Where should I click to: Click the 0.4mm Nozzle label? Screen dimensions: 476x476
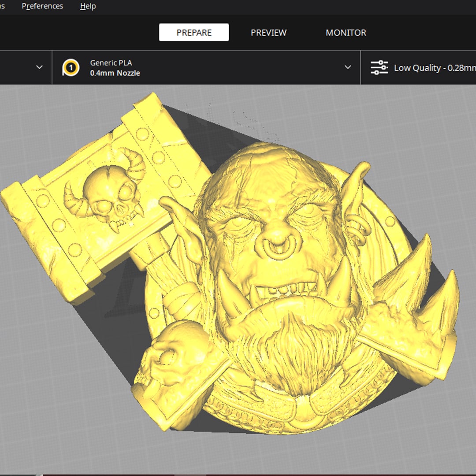click(115, 73)
